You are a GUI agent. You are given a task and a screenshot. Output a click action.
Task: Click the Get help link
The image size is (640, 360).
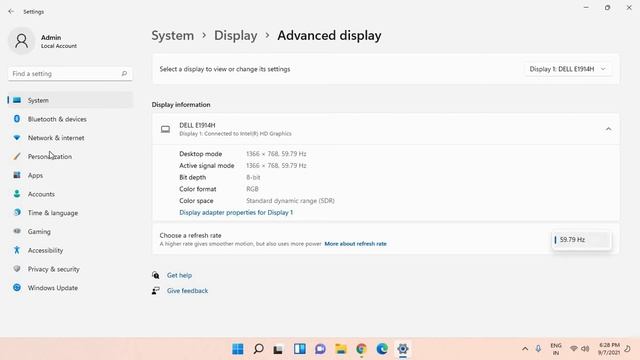179,275
